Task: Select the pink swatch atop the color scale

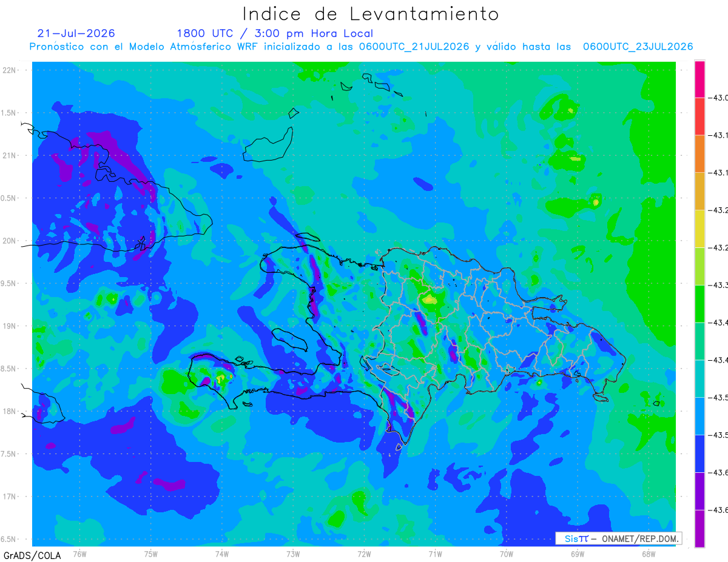Action: coord(699,79)
